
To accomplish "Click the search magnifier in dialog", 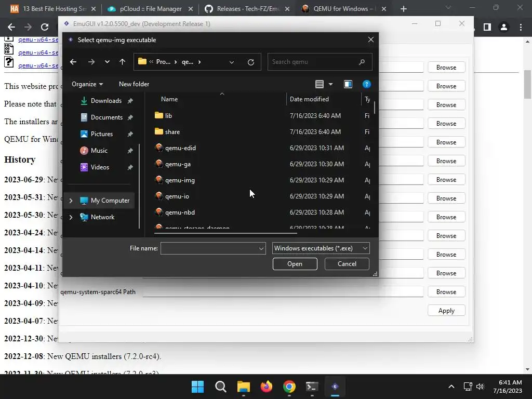I will (x=362, y=62).
